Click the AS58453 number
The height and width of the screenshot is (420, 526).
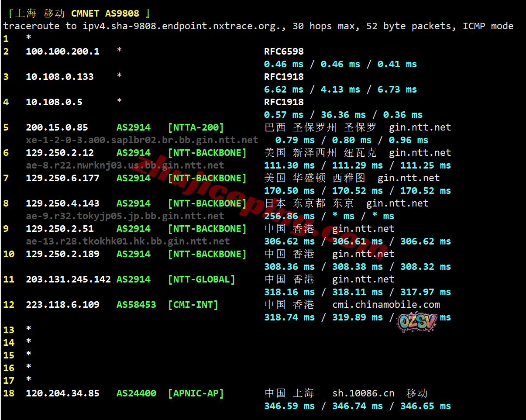(x=136, y=305)
